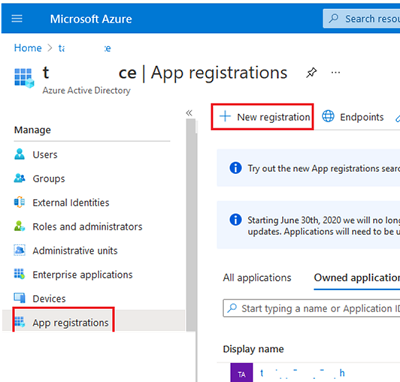The width and height of the screenshot is (400, 382).
Task: Sort by Display name column header
Action: [x=253, y=349]
